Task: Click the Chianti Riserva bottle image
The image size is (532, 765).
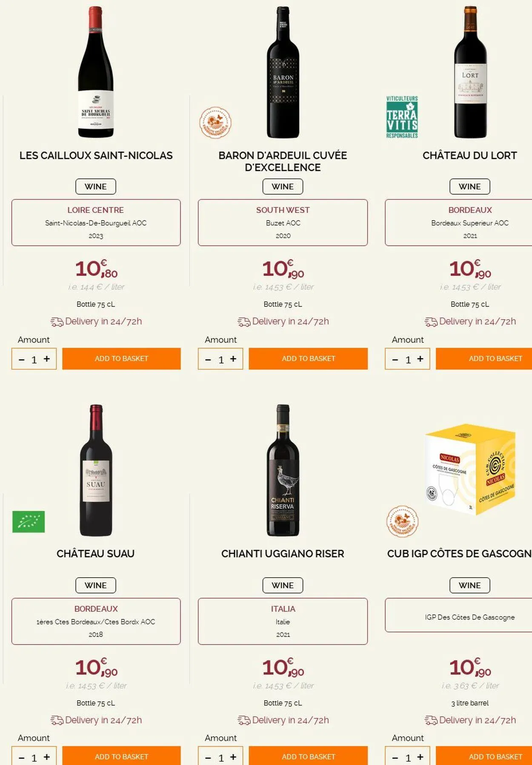Action: pos(283,470)
